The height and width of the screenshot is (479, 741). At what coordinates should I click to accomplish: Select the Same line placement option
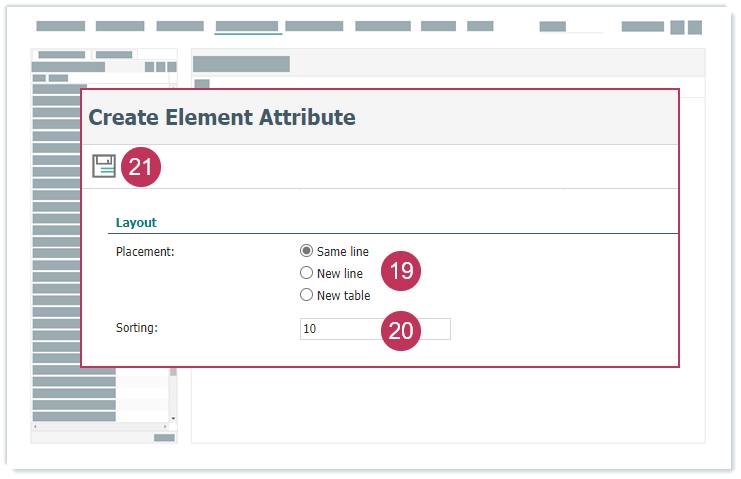[x=307, y=251]
